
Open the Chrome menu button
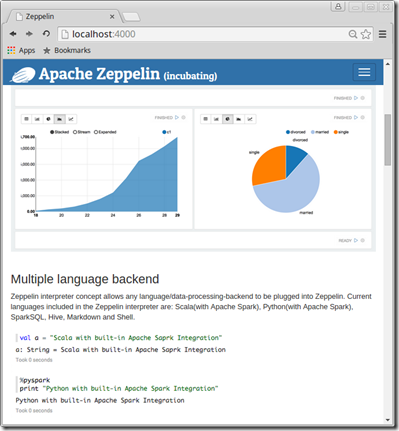click(x=383, y=34)
